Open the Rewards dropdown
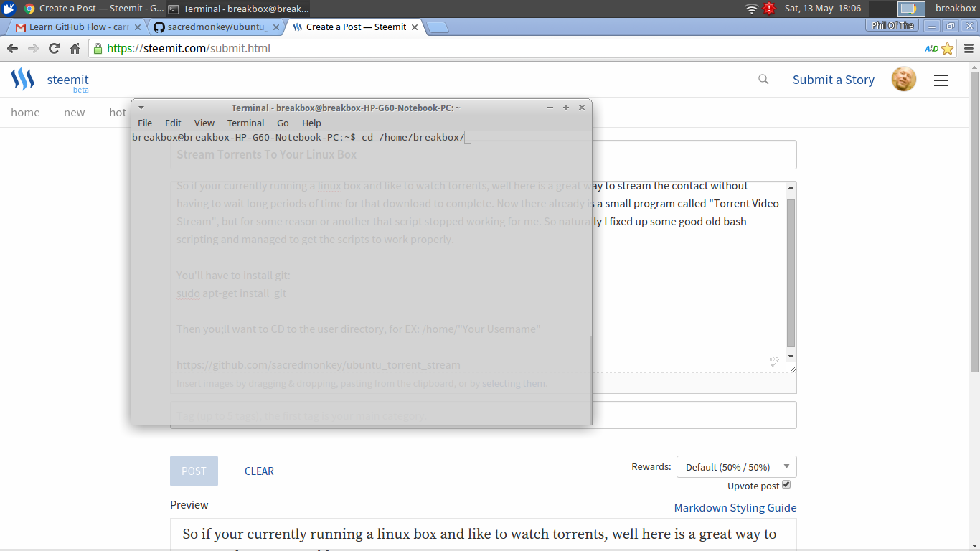Viewport: 980px width, 551px height. [x=736, y=467]
